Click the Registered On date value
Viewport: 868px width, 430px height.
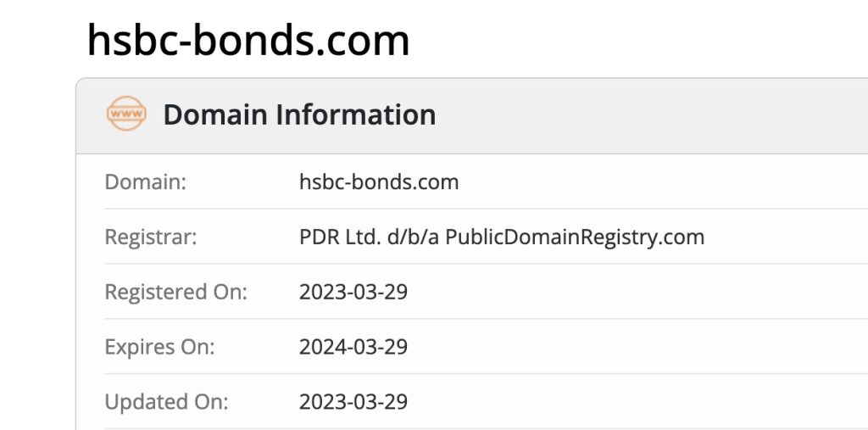pos(353,292)
